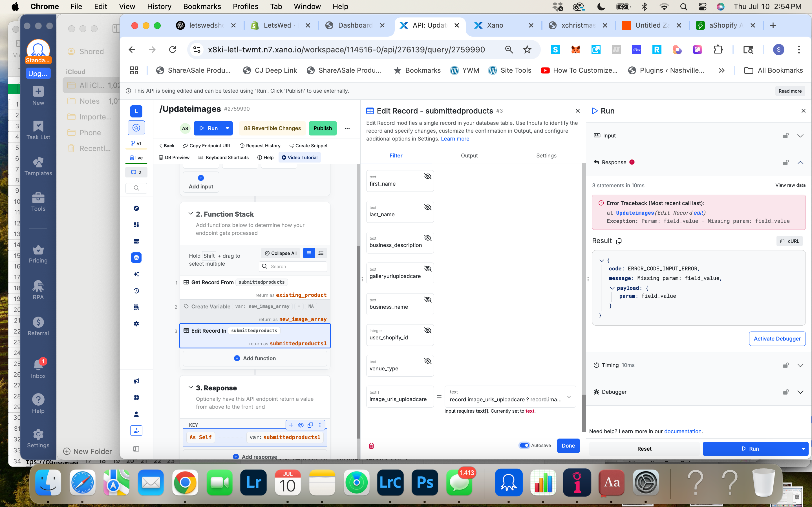812x507 pixels.
Task: Open the settings gear in Xano sidebar
Action: point(136,324)
